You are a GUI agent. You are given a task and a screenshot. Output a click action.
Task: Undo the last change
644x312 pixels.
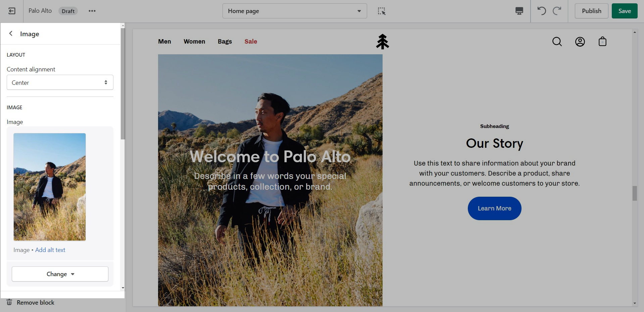(541, 11)
